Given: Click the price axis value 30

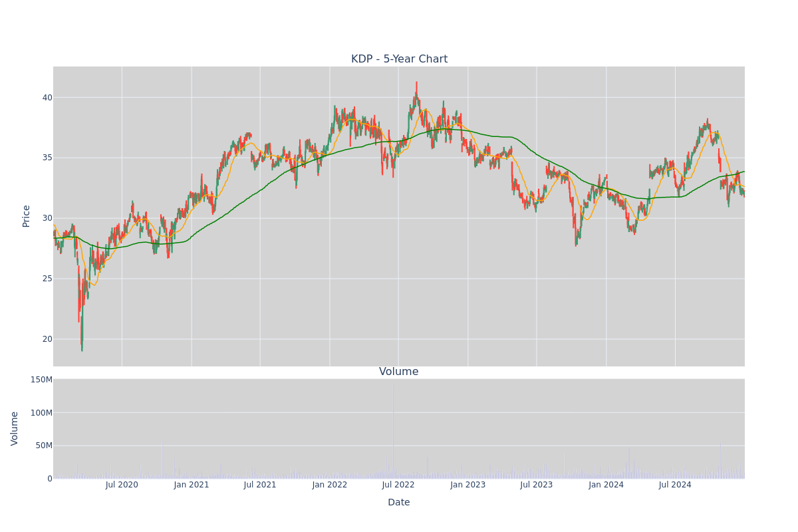Looking at the screenshot, I should tap(47, 218).
